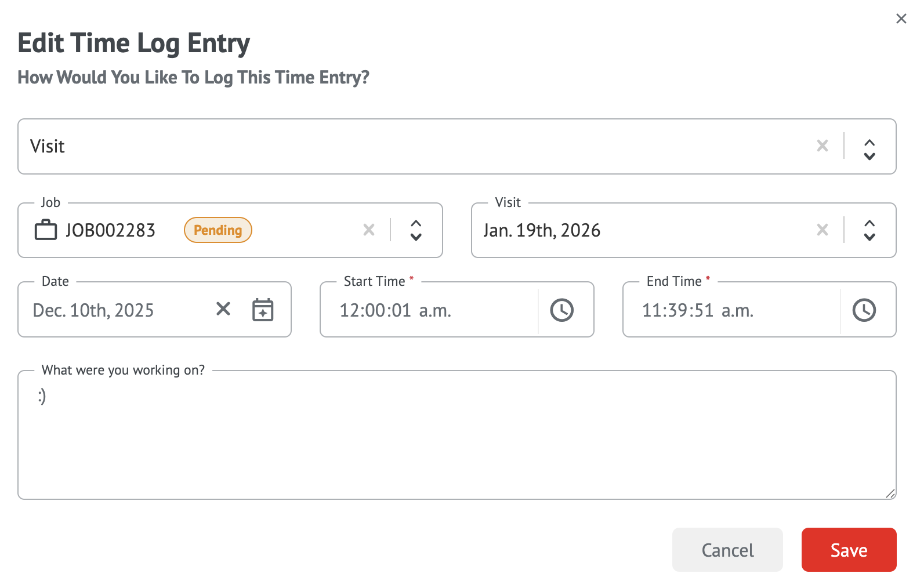Expand the Visit date dropdown
The width and height of the screenshot is (913, 588).
(869, 230)
